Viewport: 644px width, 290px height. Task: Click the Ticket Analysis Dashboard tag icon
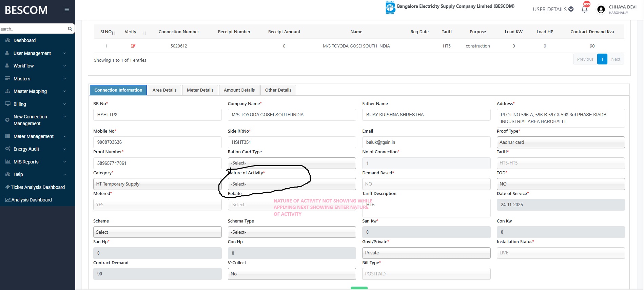pos(7,187)
